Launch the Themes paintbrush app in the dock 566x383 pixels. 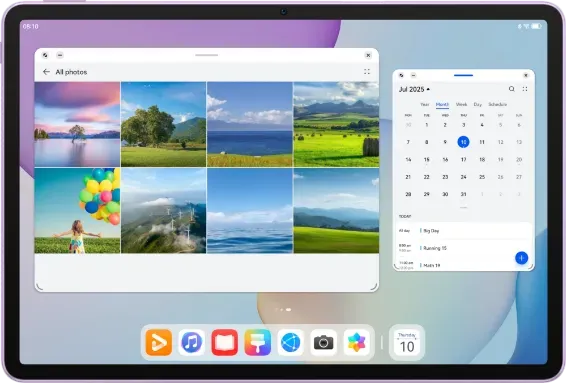point(257,342)
